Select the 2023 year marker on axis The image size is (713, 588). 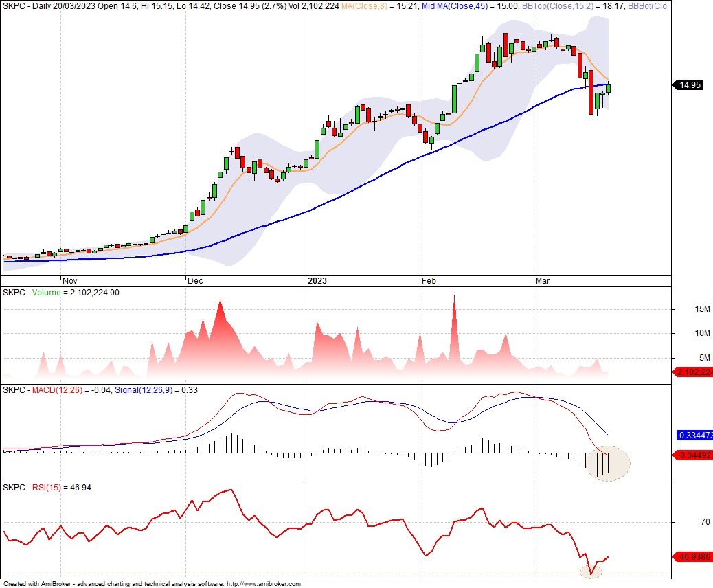click(317, 281)
